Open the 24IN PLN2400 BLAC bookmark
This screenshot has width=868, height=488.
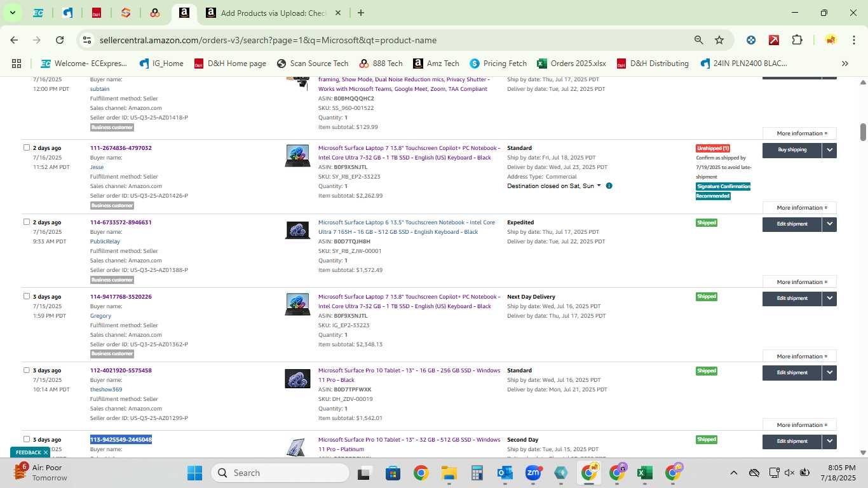pos(743,64)
